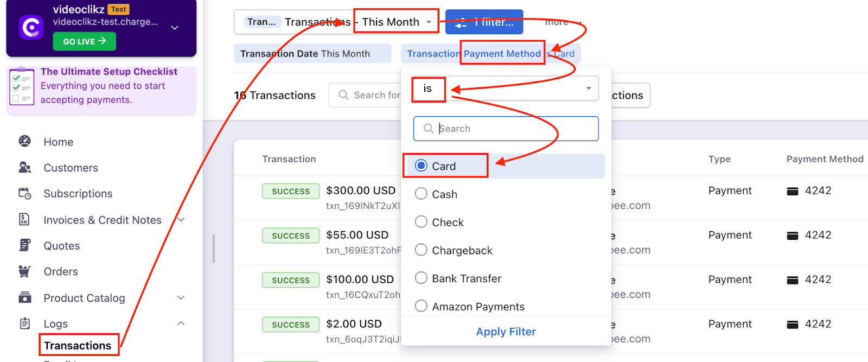Screen dimensions: 868x362
Task: Choose the Chargeback radio button
Action: point(421,250)
